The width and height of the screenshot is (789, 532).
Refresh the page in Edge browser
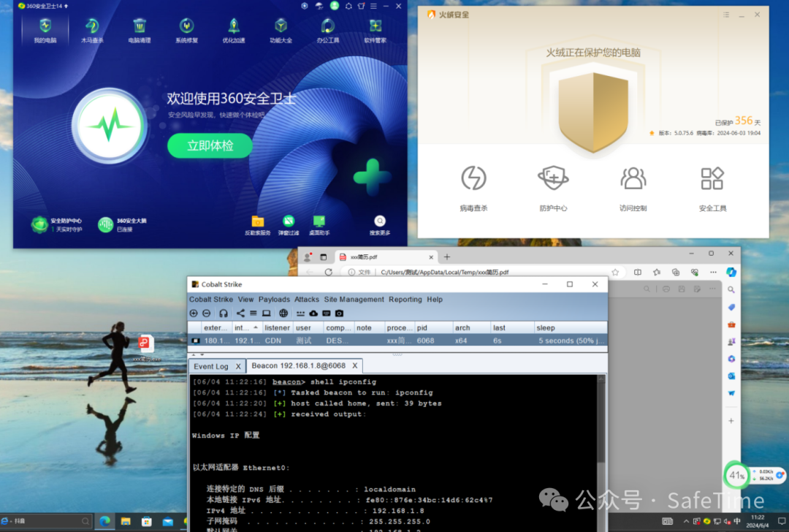[329, 273]
